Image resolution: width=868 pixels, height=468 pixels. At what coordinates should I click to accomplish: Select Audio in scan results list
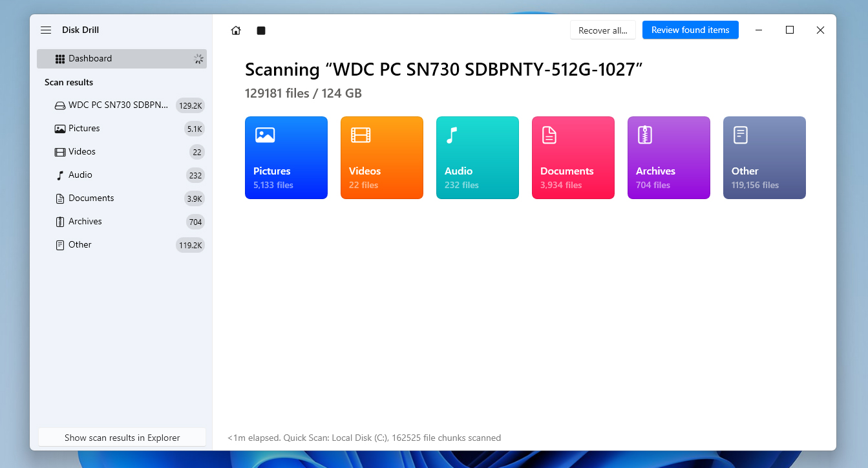(x=122, y=175)
